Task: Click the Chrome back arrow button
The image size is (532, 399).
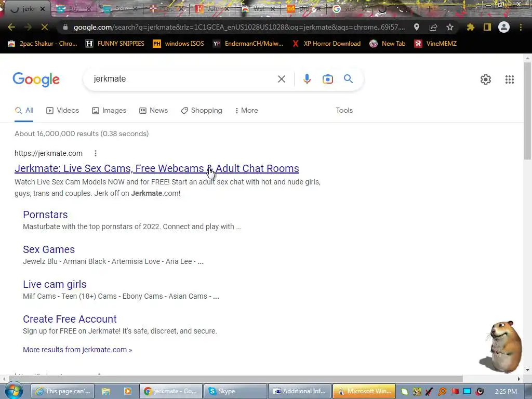Action: point(11,27)
